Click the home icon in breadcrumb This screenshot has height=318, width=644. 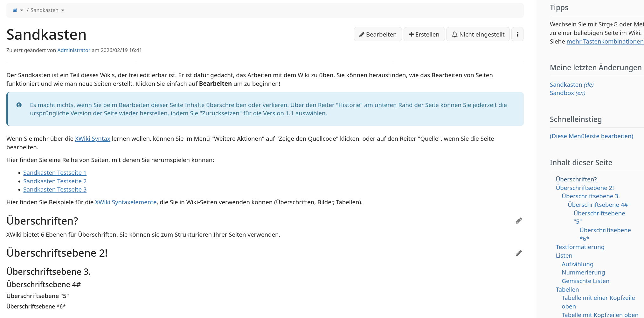(15, 10)
